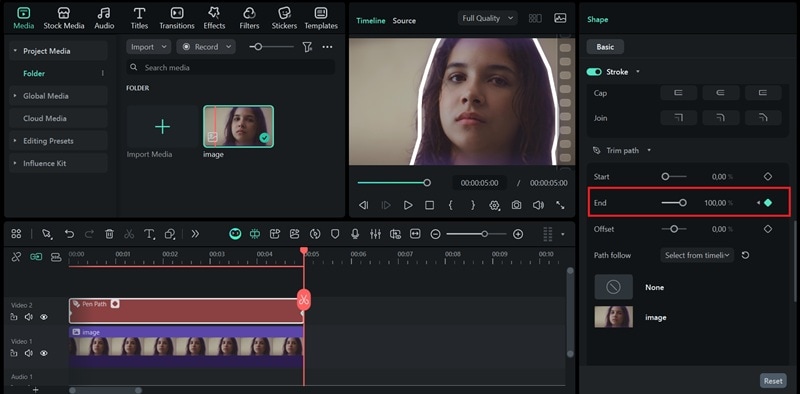Screen dimensions: 800x394
Task: Open the audio mixer icon
Action: coord(376,234)
